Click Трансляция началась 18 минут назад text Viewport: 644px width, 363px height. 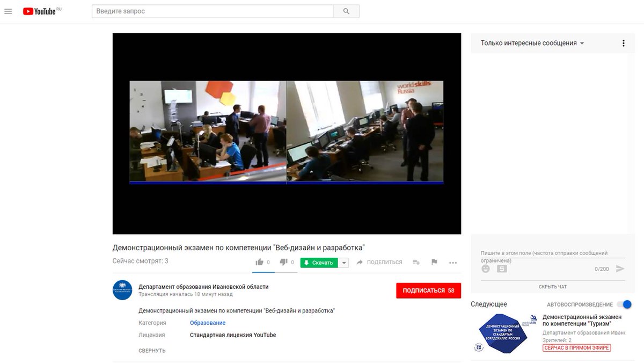tap(186, 295)
